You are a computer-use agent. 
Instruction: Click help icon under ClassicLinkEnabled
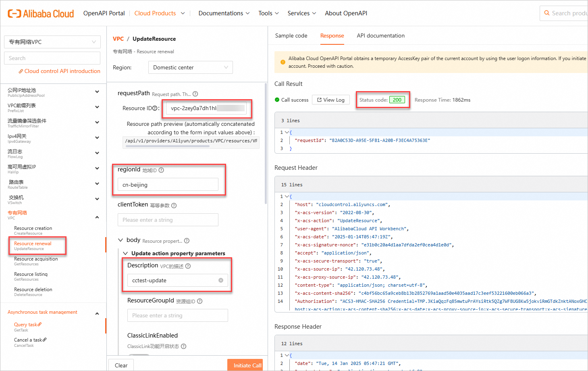pos(184,346)
